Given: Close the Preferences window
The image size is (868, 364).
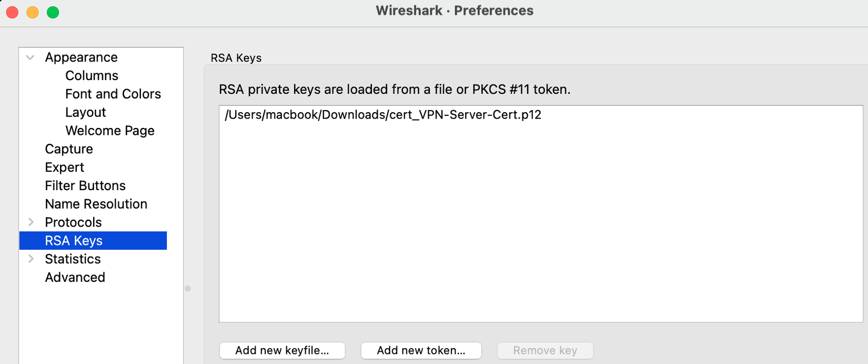Looking at the screenshot, I should pos(12,12).
